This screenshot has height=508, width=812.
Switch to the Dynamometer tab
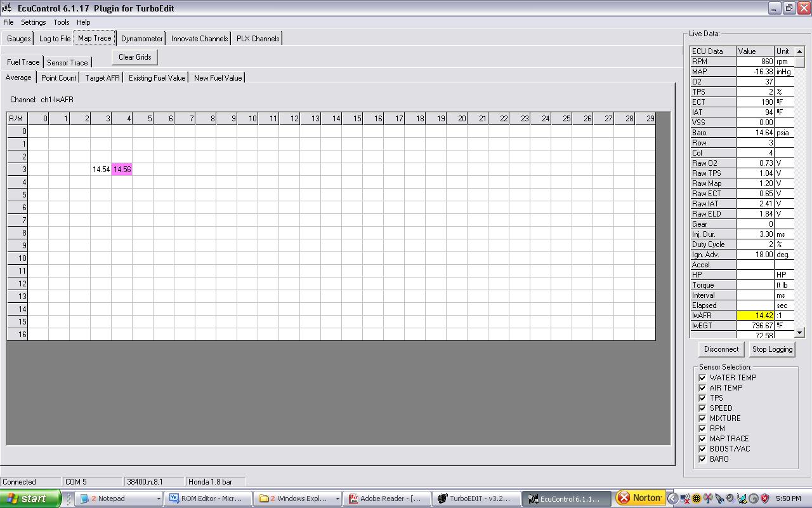click(x=142, y=39)
